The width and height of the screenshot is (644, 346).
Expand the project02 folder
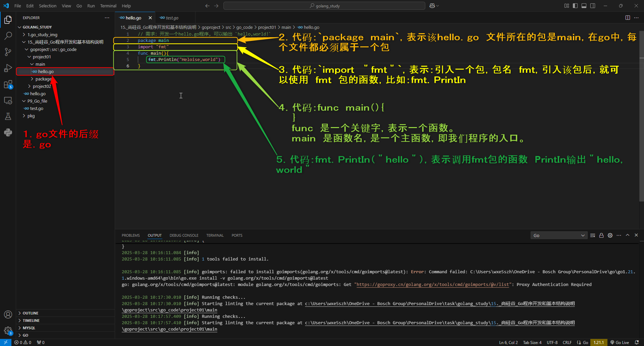coord(65,86)
